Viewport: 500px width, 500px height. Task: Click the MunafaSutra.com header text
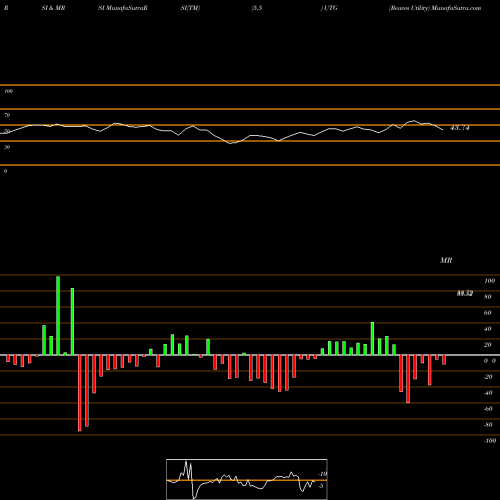(x=456, y=8)
